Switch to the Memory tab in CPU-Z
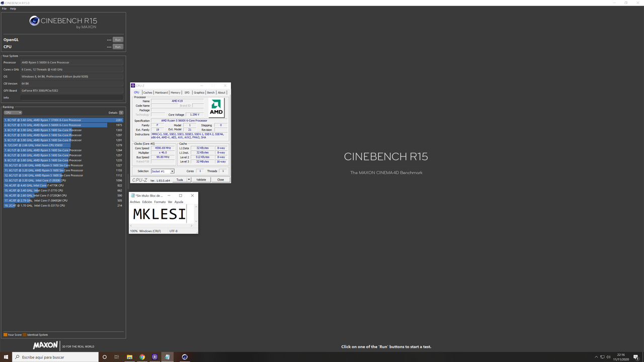The image size is (644, 362). (175, 93)
